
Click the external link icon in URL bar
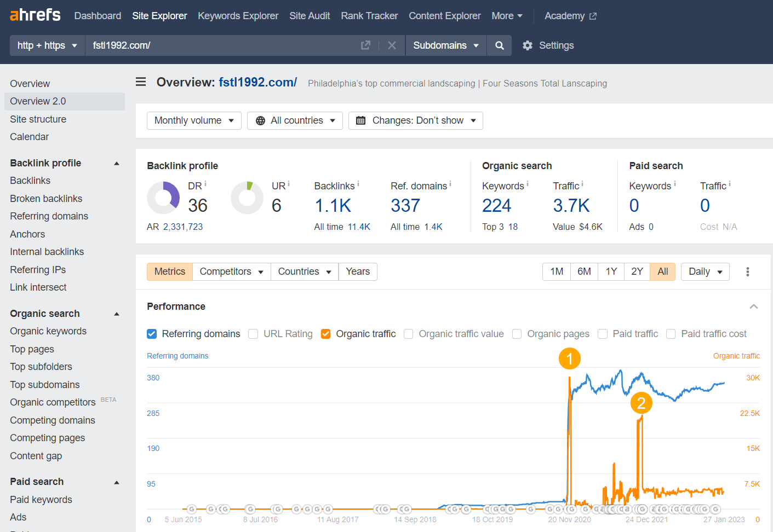coord(365,45)
